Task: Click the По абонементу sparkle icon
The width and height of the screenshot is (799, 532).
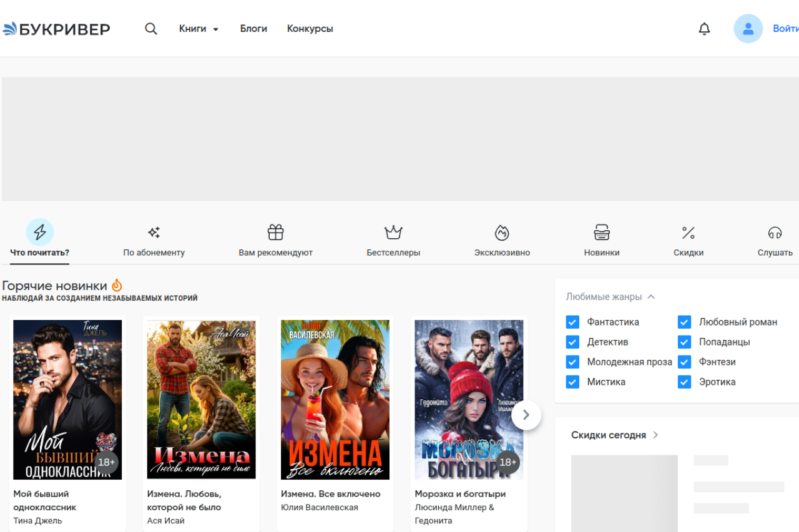Action: [154, 233]
